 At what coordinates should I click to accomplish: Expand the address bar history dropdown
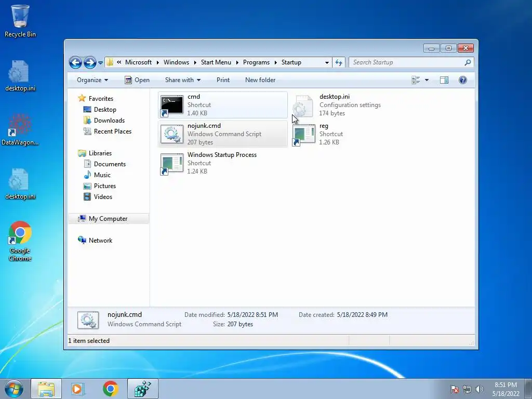click(x=327, y=62)
